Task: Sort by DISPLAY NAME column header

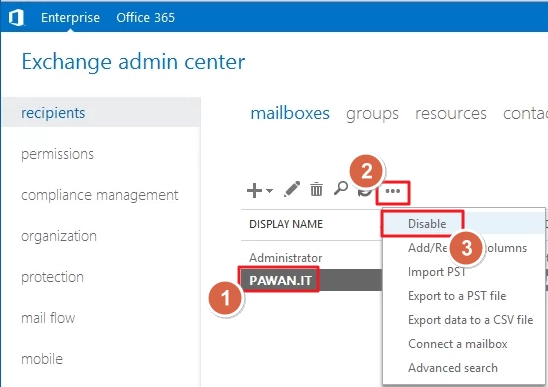Action: (x=286, y=224)
